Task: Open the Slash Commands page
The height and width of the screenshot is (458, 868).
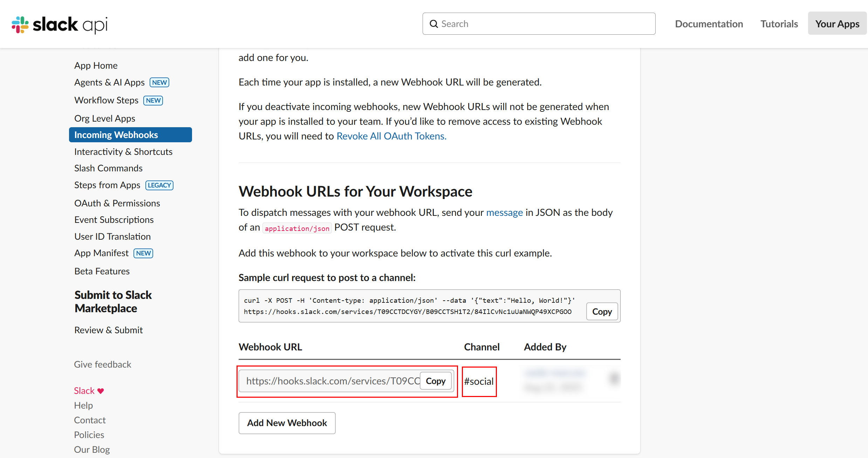Action: [x=108, y=168]
